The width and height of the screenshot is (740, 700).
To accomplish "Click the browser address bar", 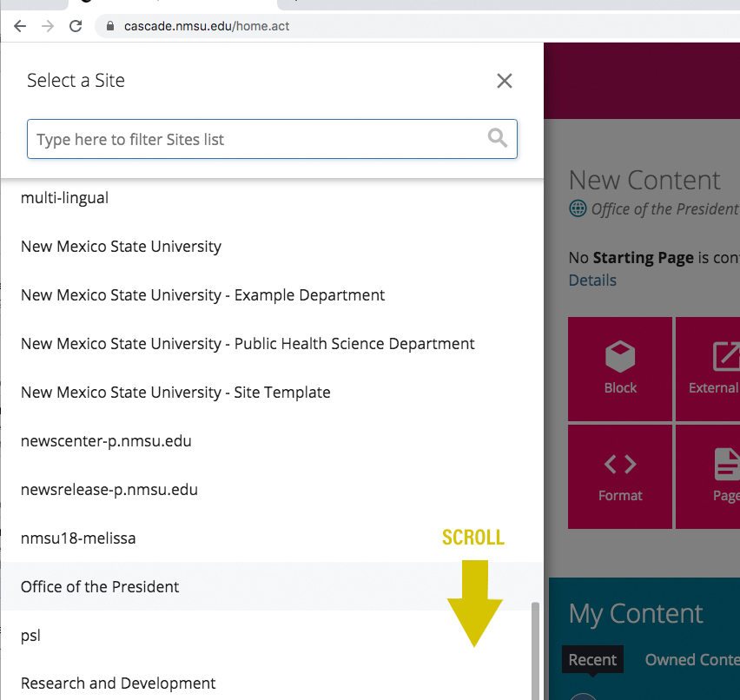I will 261,26.
